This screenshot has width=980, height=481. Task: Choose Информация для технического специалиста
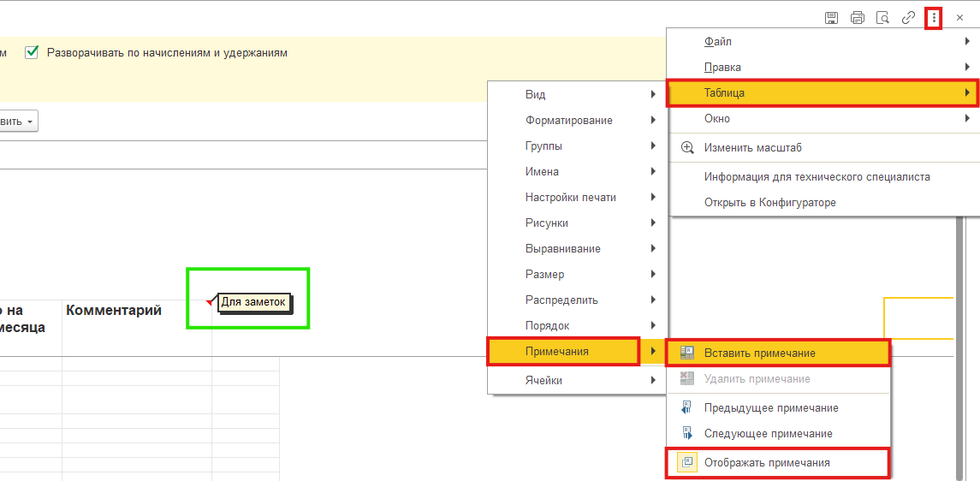(823, 177)
